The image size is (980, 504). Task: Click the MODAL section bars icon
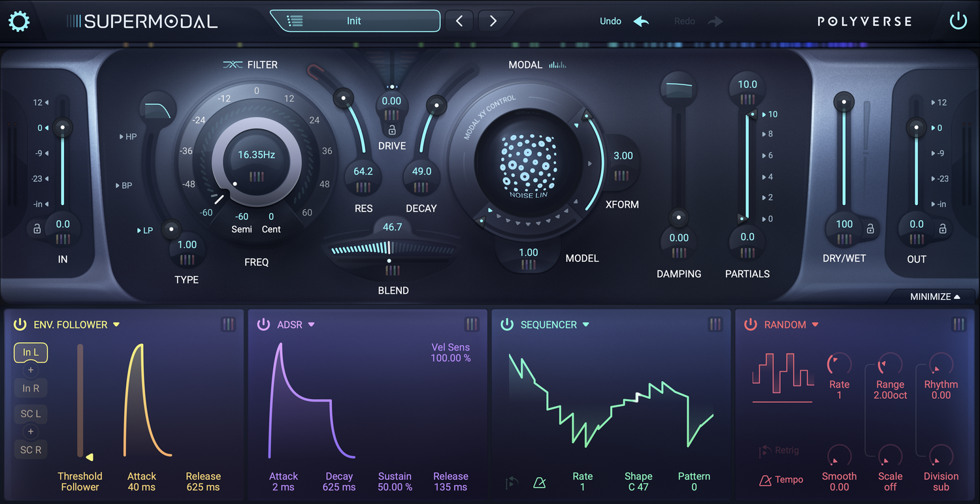point(557,65)
